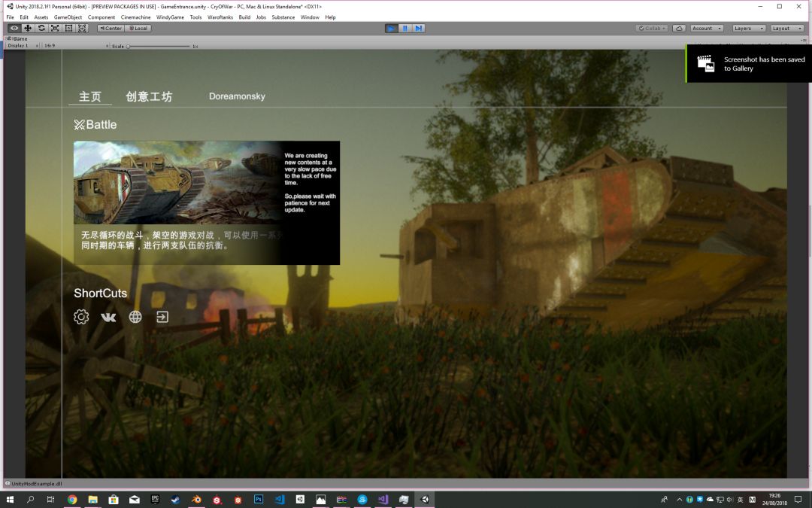Click the Screenshot saved to Gallery notification
The image size is (812, 508).
pyautogui.click(x=749, y=64)
